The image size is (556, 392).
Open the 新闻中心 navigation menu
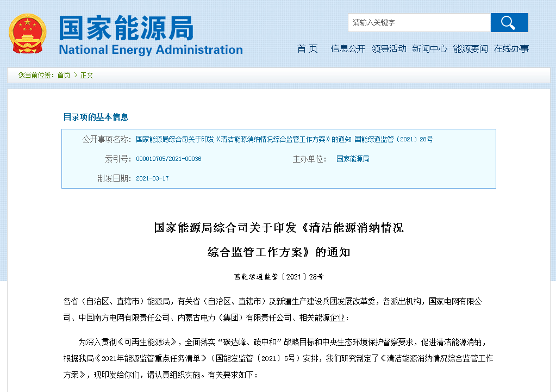pos(429,48)
